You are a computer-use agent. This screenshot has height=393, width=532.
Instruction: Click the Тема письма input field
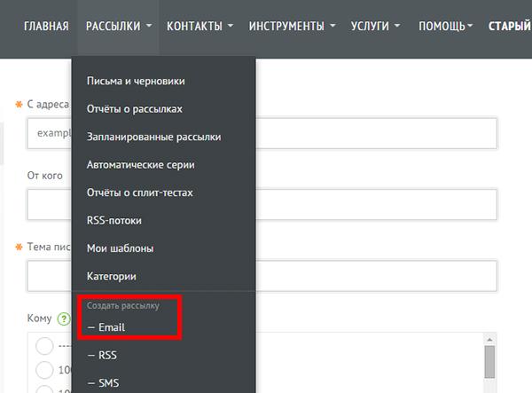(262, 276)
